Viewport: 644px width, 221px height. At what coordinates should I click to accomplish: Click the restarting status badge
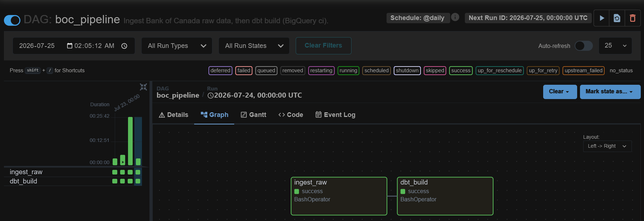point(321,70)
